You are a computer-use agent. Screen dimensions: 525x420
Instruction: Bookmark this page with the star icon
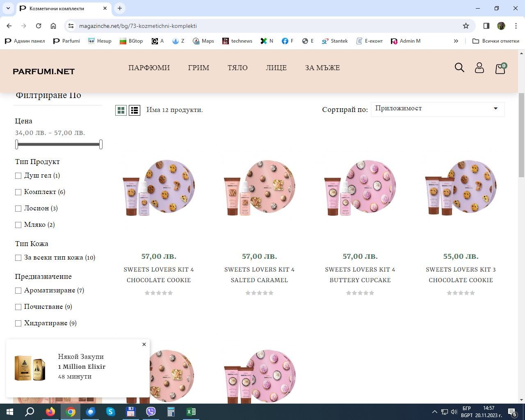click(466, 26)
